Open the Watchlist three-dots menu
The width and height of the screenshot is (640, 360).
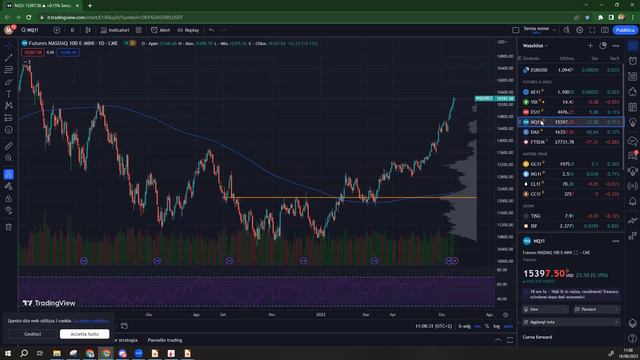[x=616, y=46]
